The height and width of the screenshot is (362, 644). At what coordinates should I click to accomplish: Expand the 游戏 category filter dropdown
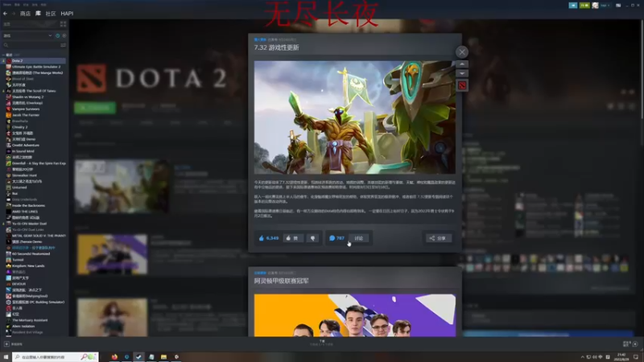coord(27,35)
